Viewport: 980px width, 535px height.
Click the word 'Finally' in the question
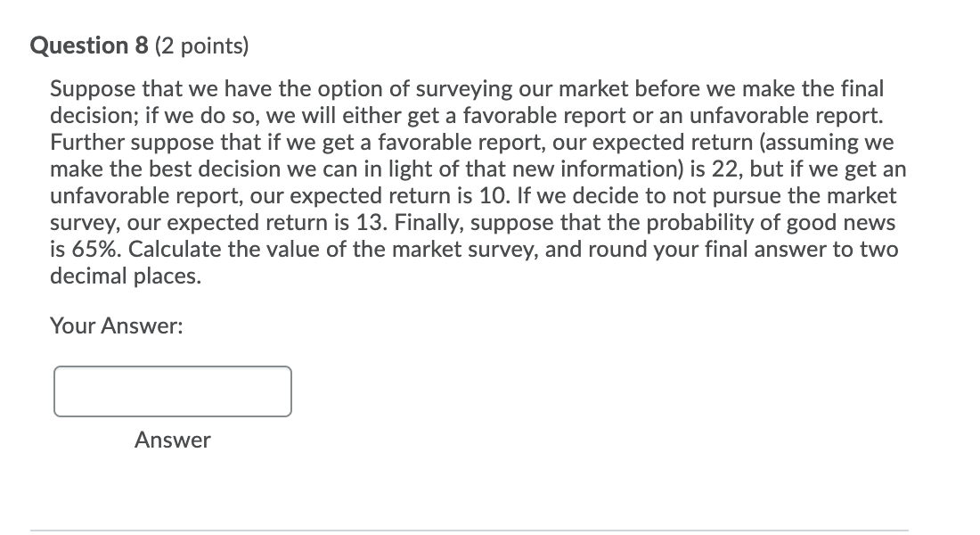(495, 223)
